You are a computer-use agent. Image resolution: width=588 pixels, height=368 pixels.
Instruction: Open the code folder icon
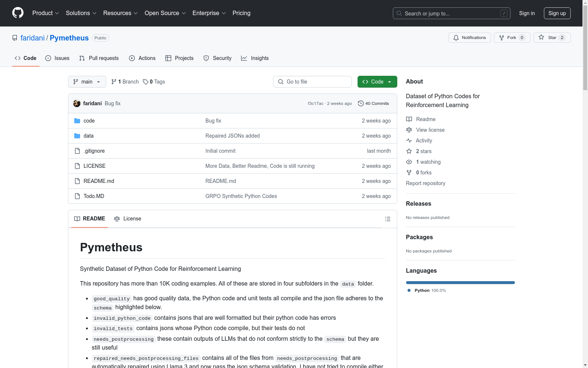coord(77,121)
